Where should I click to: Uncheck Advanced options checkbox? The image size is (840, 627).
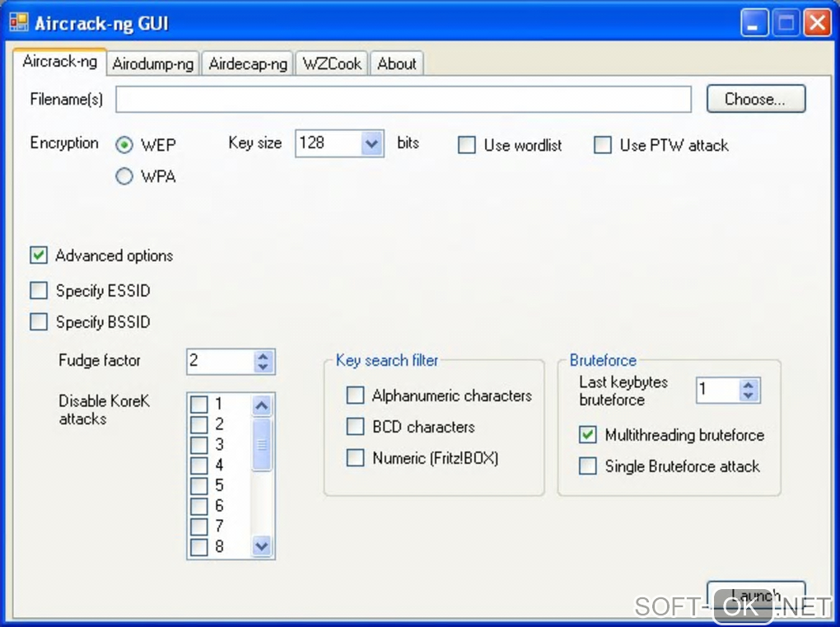pyautogui.click(x=39, y=255)
